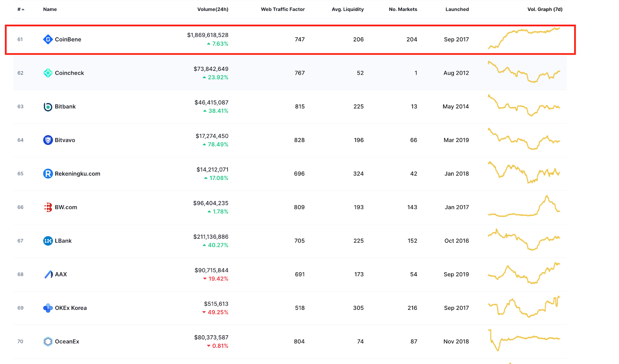Screen dimensions: 619x364
Task: Click the OceanEx logo icon
Action: click(x=48, y=342)
